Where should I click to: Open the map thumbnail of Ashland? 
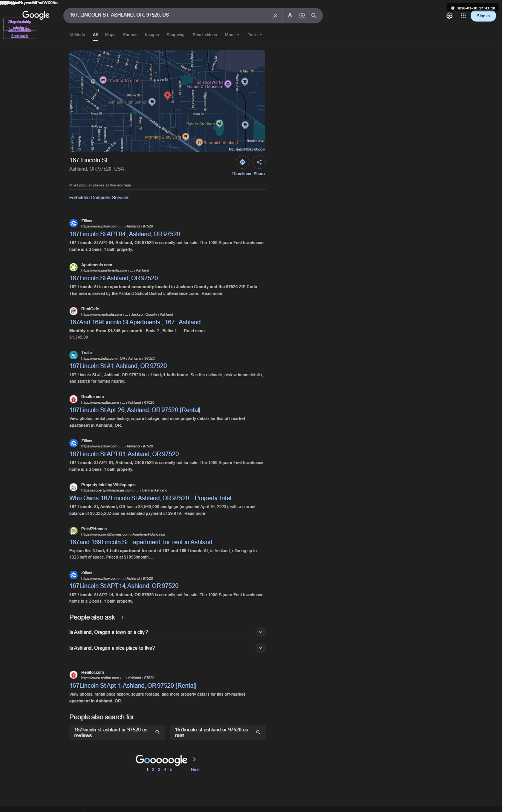point(167,101)
